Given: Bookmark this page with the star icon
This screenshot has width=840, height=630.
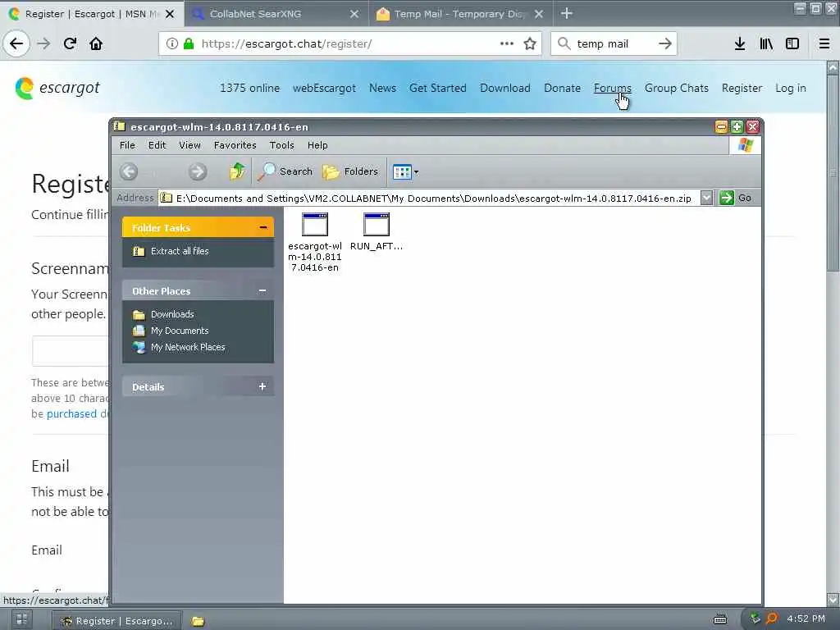Looking at the screenshot, I should coord(530,43).
